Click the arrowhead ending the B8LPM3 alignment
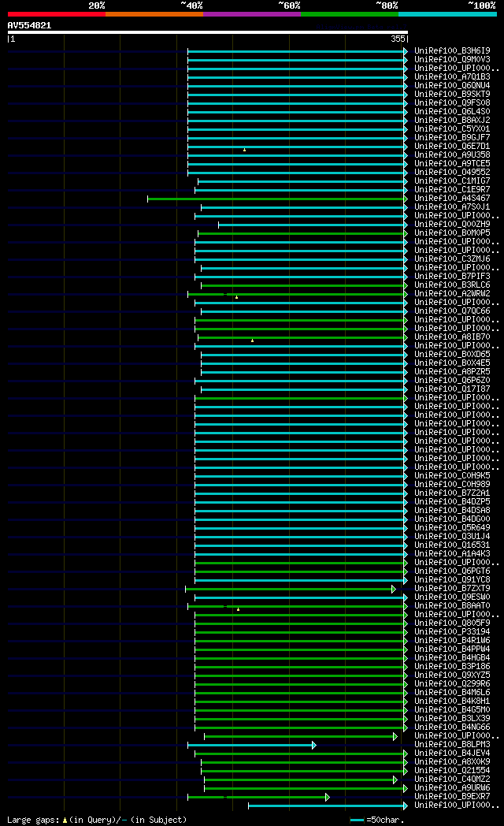Viewport: 504px width, 826px height. pos(314,745)
